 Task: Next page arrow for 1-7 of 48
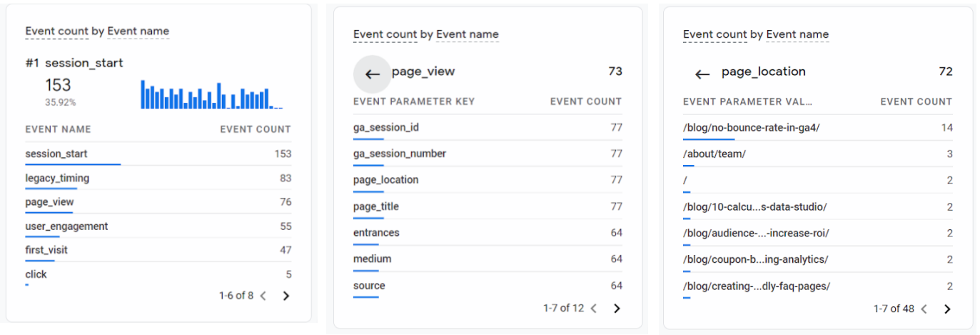point(947,309)
